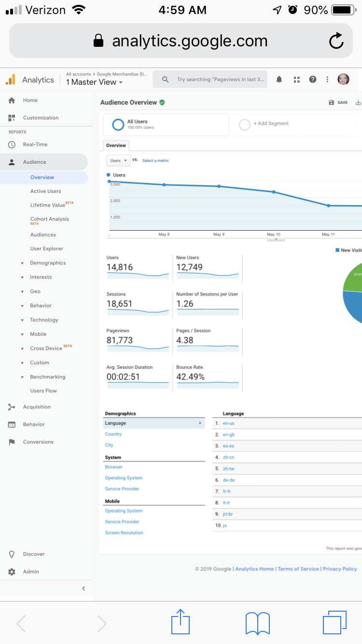This screenshot has height=644, width=362.
Task: Click the Add Segment circle
Action: point(244,125)
